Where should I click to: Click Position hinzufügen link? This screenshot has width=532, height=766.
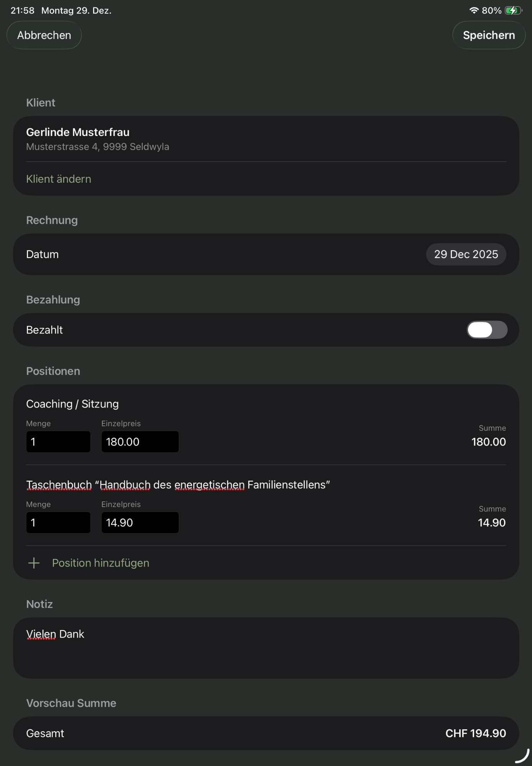[100, 563]
